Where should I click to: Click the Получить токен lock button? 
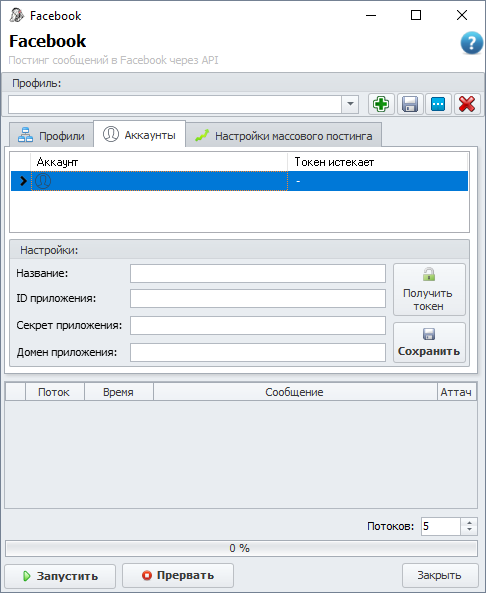[x=429, y=290]
